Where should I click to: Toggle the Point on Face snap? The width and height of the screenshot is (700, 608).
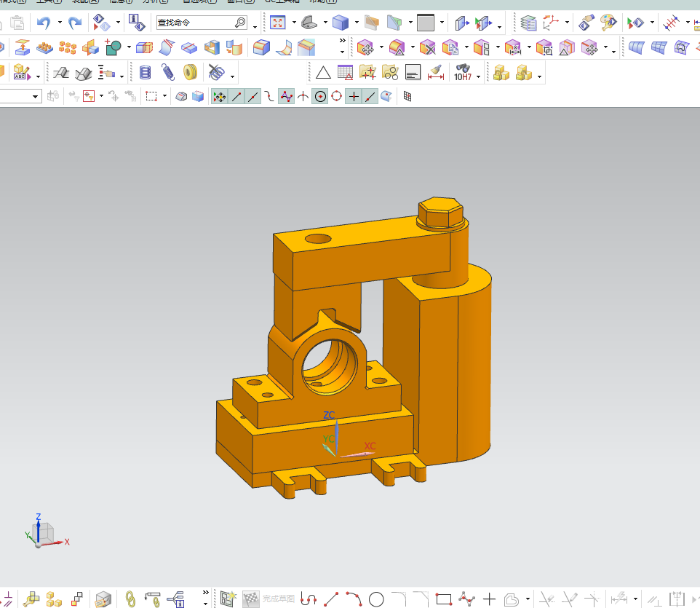[386, 97]
